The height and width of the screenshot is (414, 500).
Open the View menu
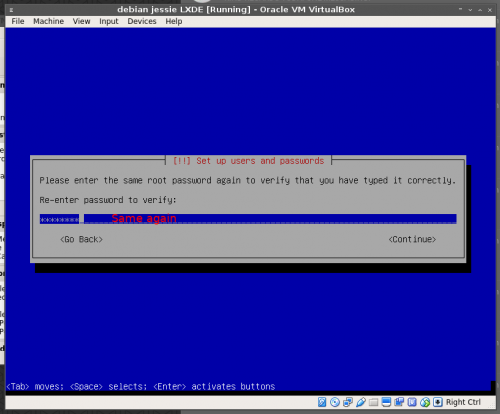(81, 21)
